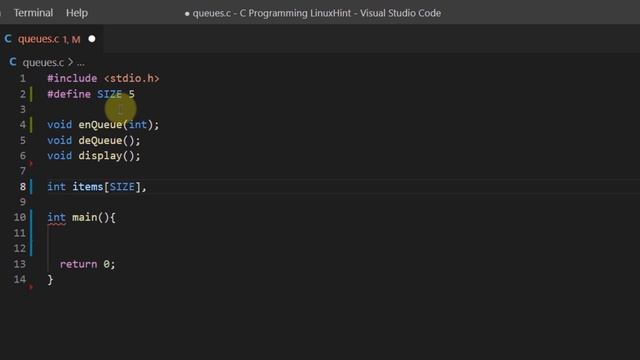
Task: Open the Help menu
Action: 77,13
